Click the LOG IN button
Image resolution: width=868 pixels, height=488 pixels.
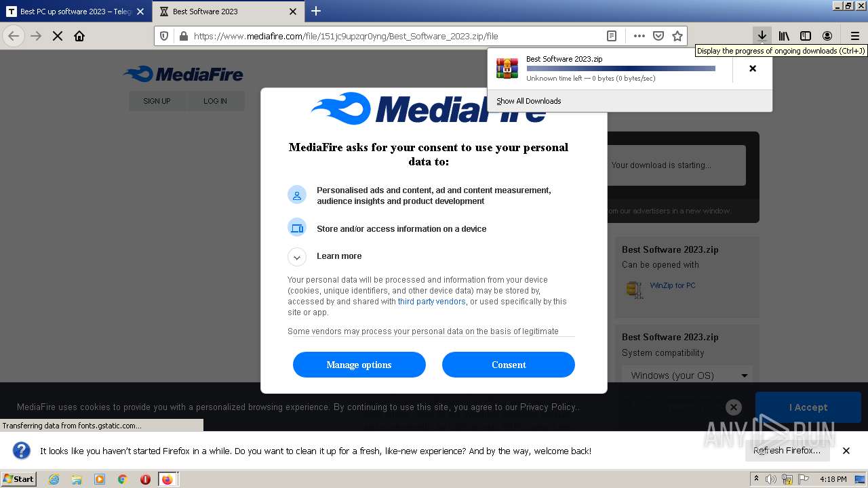pos(215,101)
